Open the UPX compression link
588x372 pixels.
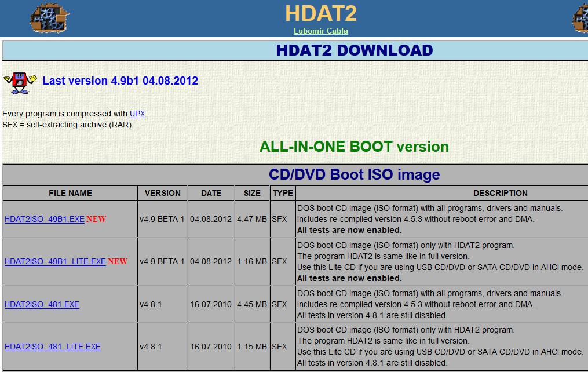point(137,114)
